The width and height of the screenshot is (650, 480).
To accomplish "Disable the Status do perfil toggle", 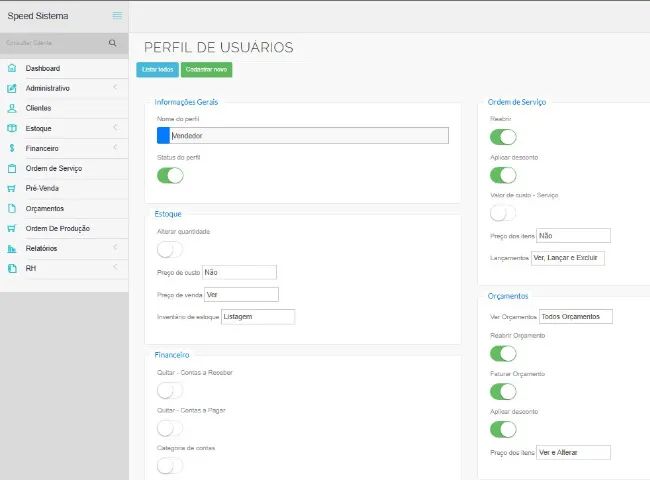I will pyautogui.click(x=170, y=175).
